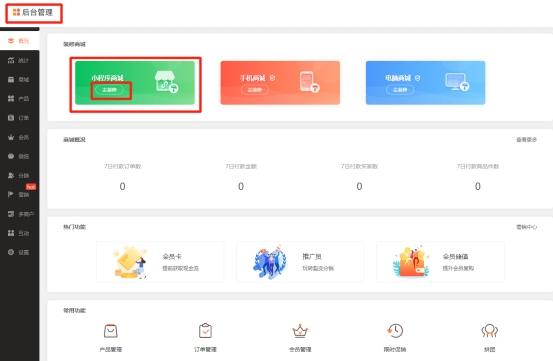Viewport: 553px width, 361px height.
Task: Click the 去装修 button on 手机商城
Action: pos(255,90)
